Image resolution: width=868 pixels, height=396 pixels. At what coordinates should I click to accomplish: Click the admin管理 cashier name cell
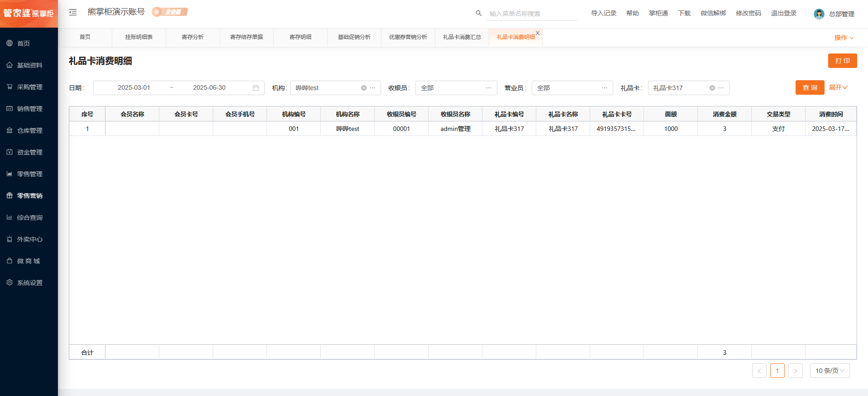(x=455, y=129)
